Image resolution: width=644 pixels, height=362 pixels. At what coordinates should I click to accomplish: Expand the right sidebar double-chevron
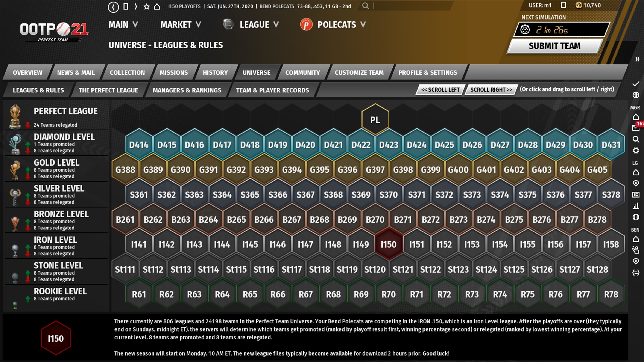tap(637, 59)
